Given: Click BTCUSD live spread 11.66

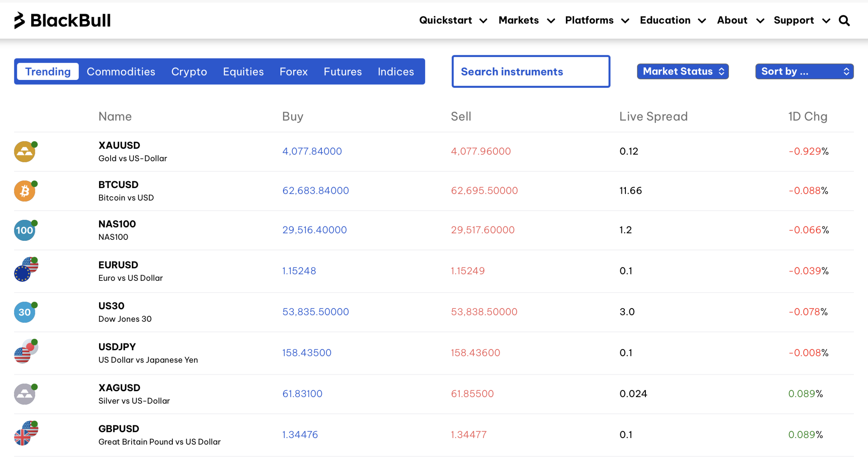Looking at the screenshot, I should click(631, 191).
